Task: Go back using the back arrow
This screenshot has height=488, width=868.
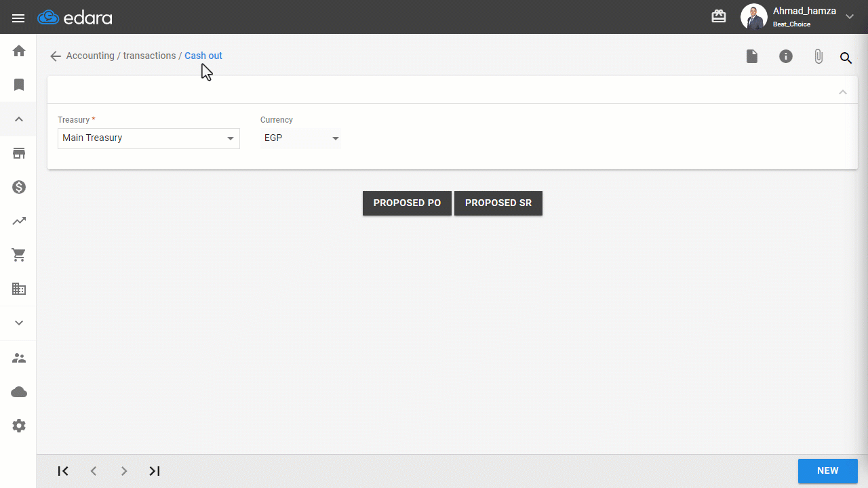Action: pyautogui.click(x=56, y=56)
